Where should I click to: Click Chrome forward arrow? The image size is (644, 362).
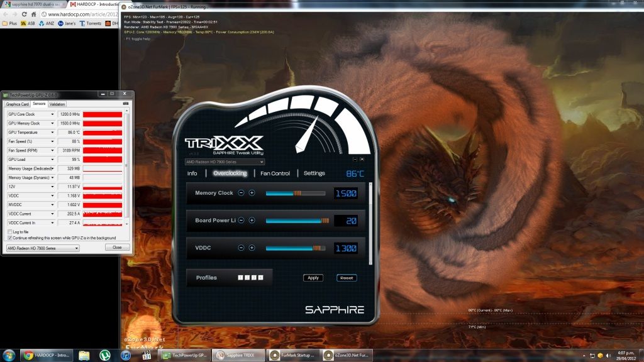14,14
